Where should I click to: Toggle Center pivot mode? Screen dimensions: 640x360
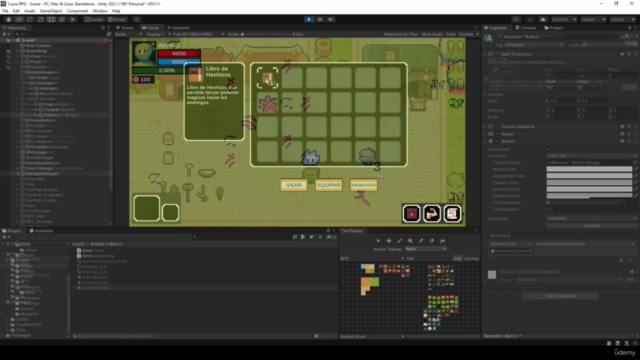(94, 19)
